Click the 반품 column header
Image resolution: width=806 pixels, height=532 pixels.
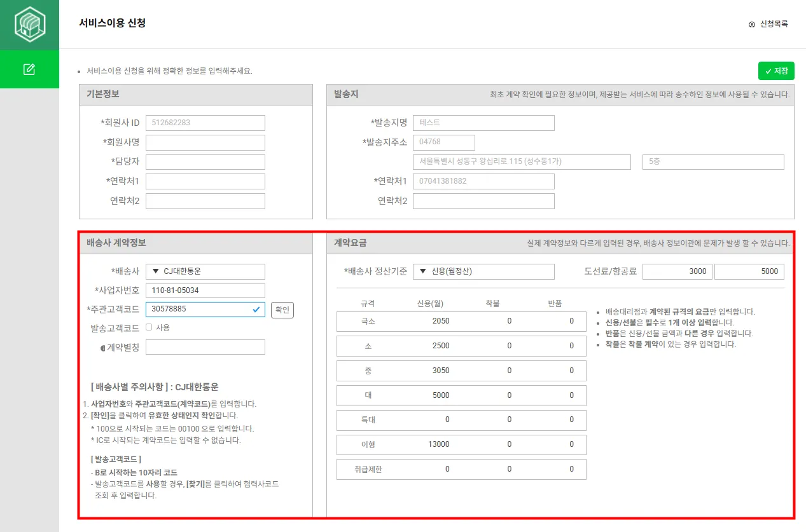pyautogui.click(x=554, y=303)
